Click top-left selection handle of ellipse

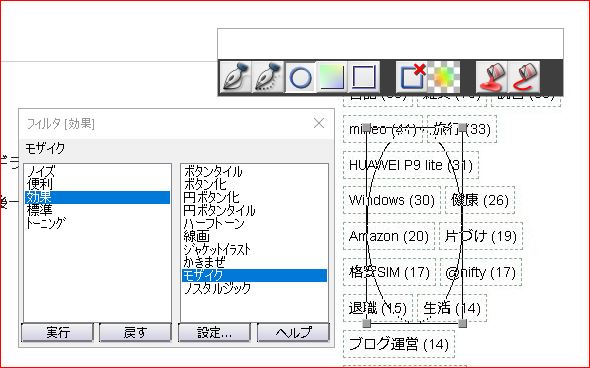[366, 128]
